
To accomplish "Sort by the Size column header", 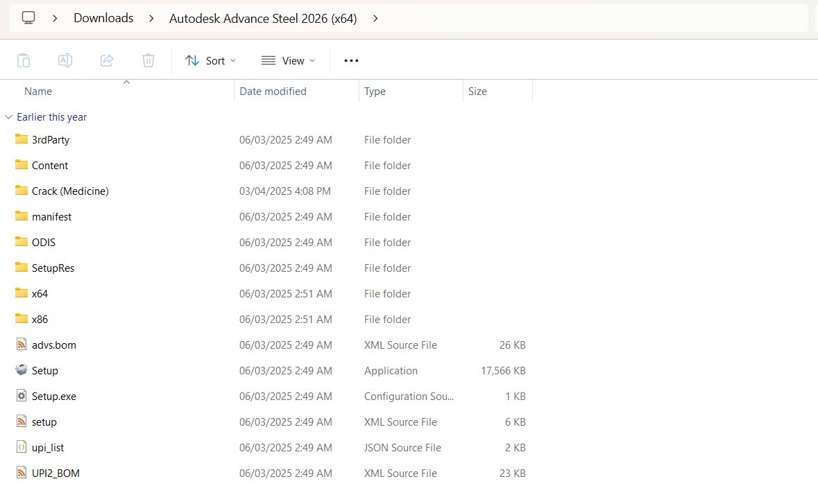I will (477, 91).
